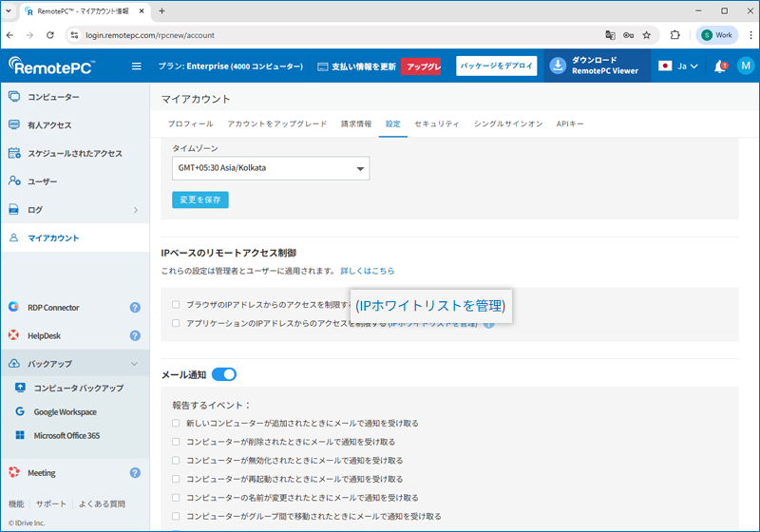The width and height of the screenshot is (760, 532).
Task: Open the notification bell icon
Action: (x=720, y=66)
